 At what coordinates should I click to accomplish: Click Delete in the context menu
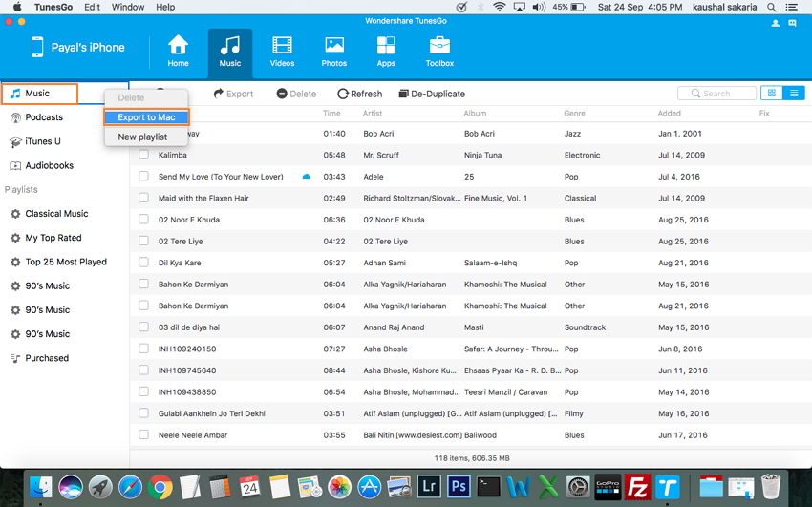point(131,97)
